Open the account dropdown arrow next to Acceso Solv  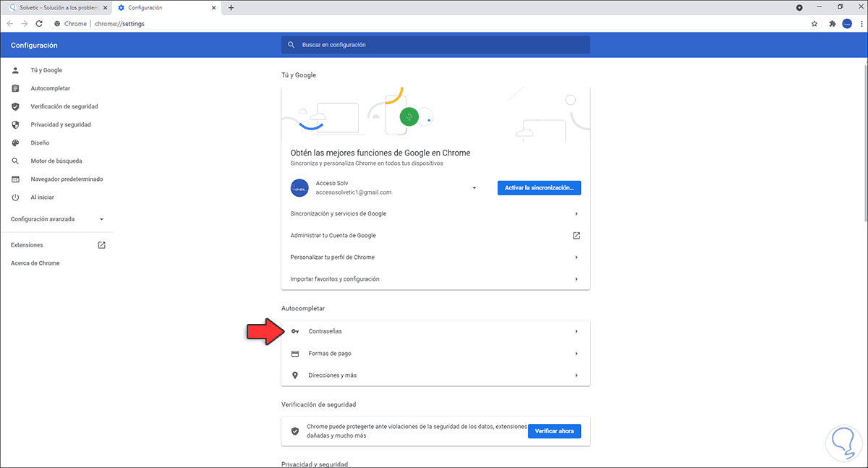[x=475, y=188]
